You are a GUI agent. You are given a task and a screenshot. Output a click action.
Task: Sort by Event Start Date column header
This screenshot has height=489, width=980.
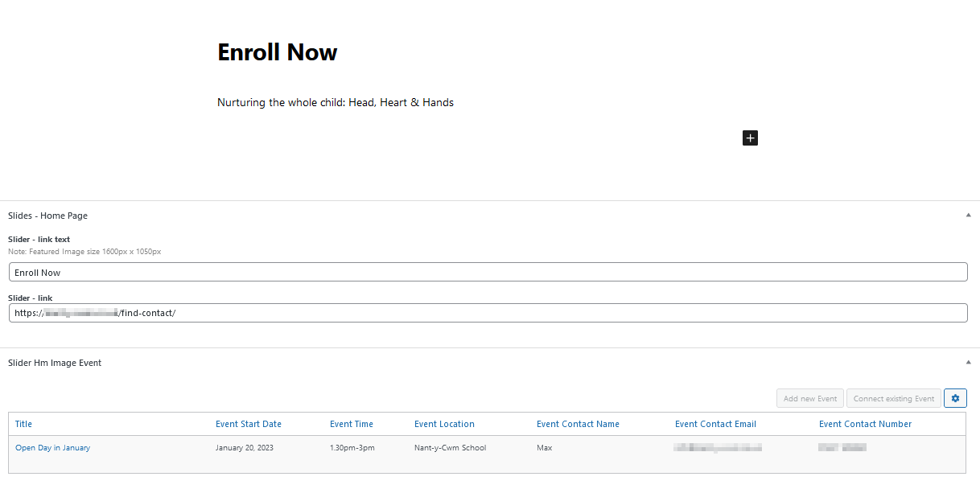point(249,424)
